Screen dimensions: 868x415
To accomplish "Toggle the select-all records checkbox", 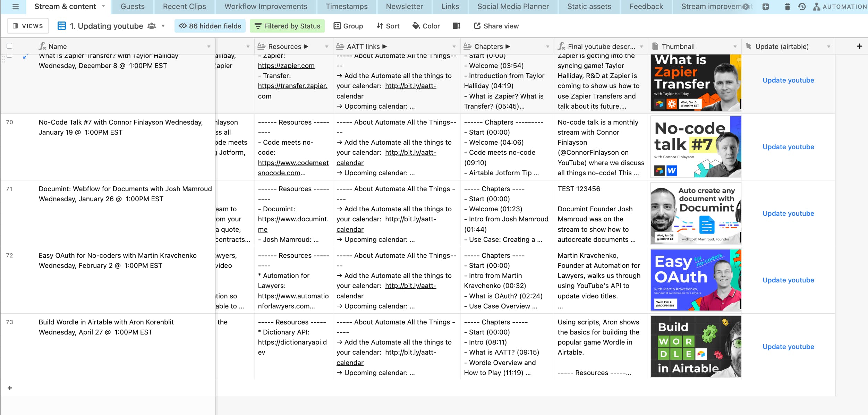I will tap(9, 46).
